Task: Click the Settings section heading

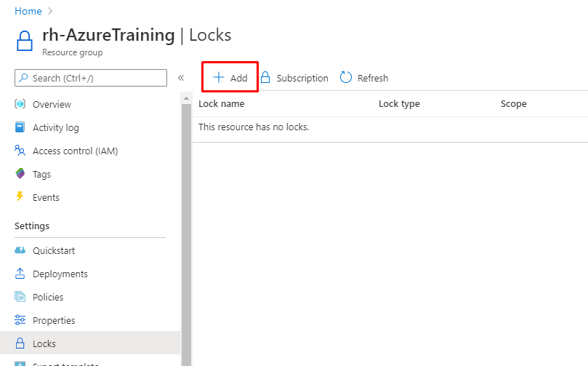Action: (32, 226)
